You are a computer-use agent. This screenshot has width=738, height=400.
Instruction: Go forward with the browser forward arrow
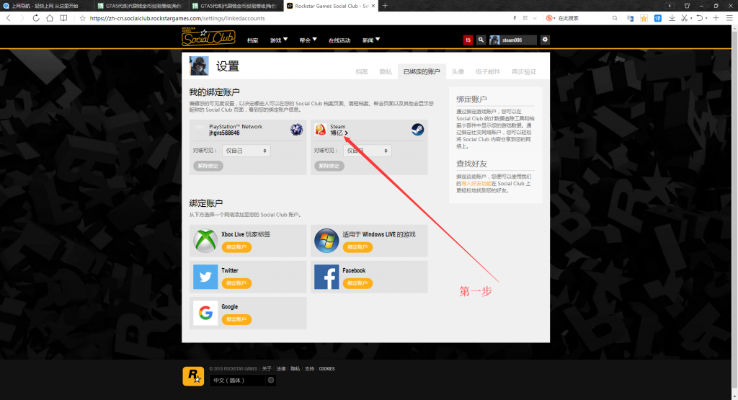click(21, 18)
